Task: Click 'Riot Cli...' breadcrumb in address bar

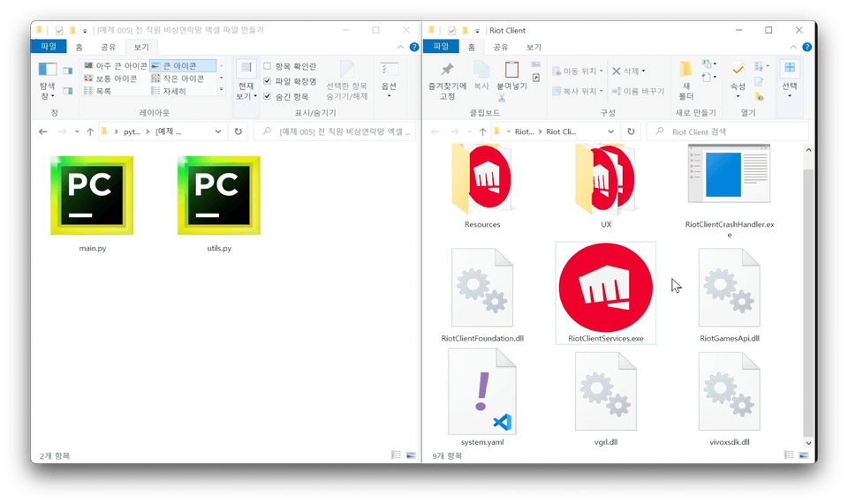Action: [561, 132]
